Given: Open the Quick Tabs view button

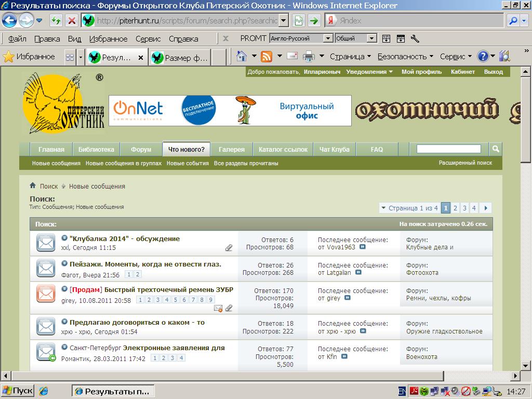Looking at the screenshot, I should click(x=70, y=57).
